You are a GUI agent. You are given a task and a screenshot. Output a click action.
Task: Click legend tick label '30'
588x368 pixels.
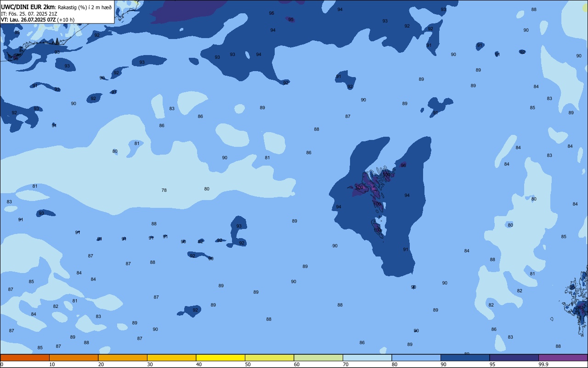[150, 364]
